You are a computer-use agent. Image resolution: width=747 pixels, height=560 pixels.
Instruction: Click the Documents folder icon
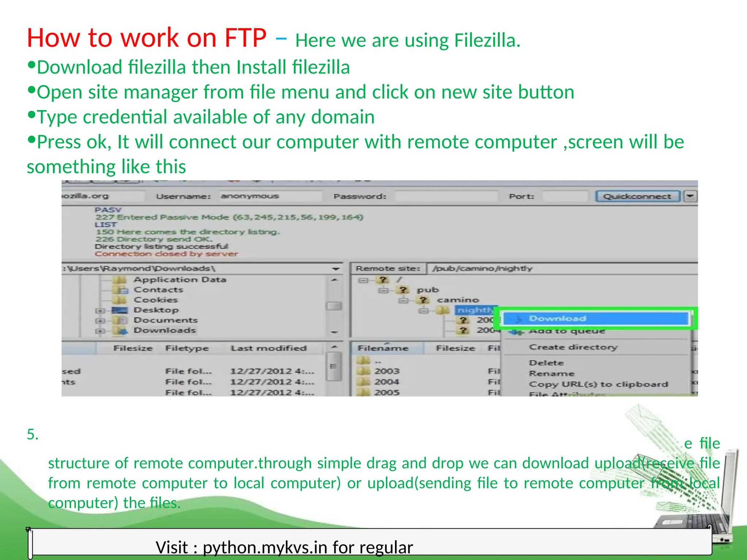coord(120,320)
